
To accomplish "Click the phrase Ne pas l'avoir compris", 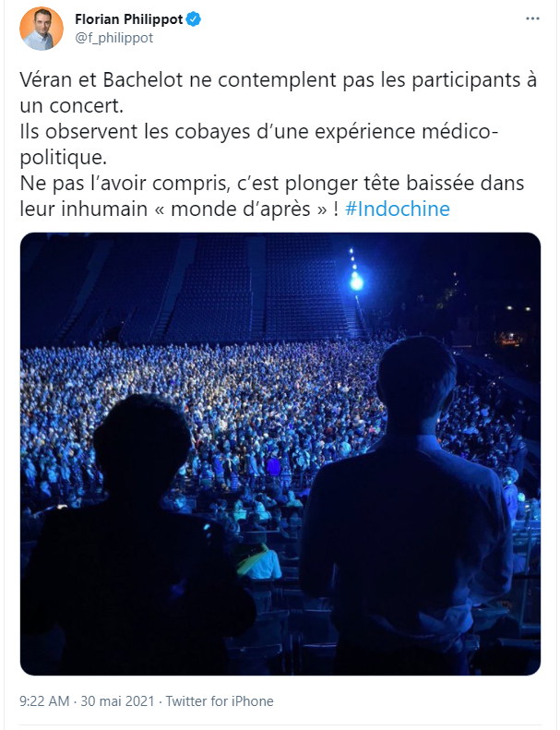I will click(125, 184).
